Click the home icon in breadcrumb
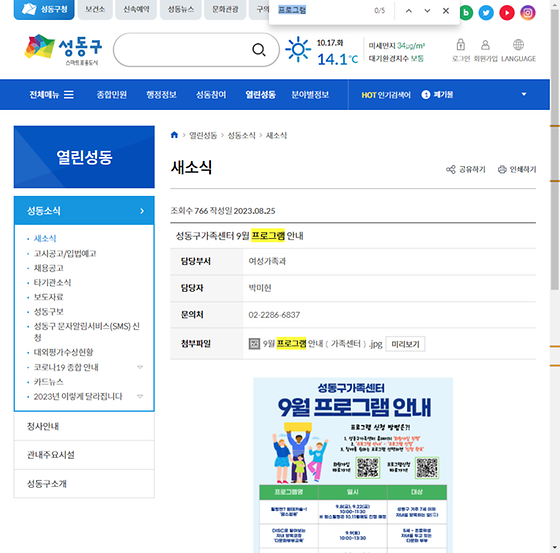The image size is (560, 553). coord(174,135)
